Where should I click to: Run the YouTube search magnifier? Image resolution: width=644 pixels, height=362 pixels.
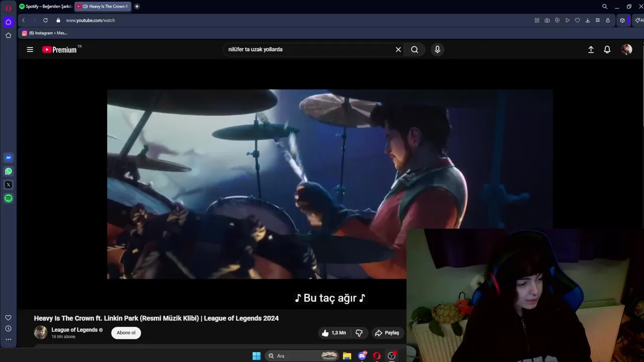click(x=415, y=49)
